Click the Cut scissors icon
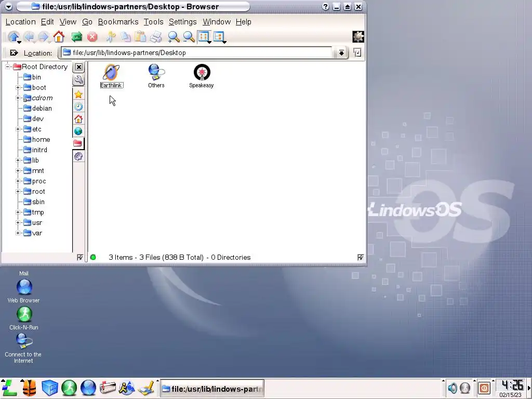532x399 pixels. pos(111,37)
